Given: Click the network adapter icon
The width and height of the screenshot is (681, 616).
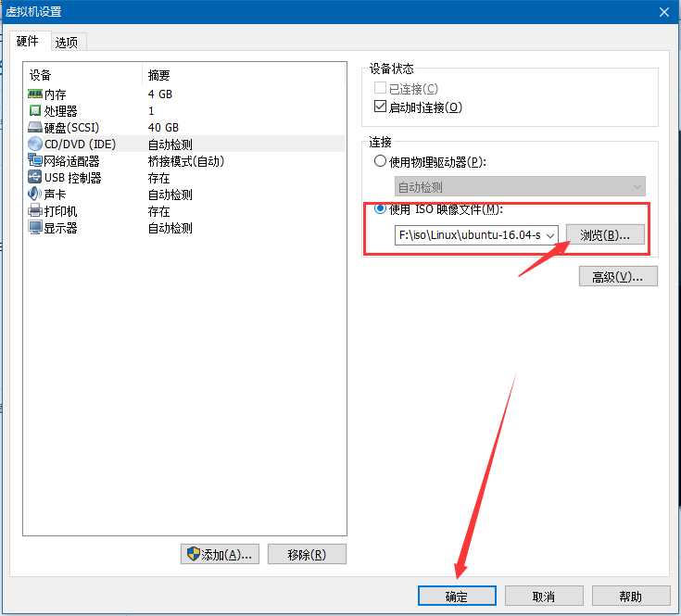Looking at the screenshot, I should 35,160.
